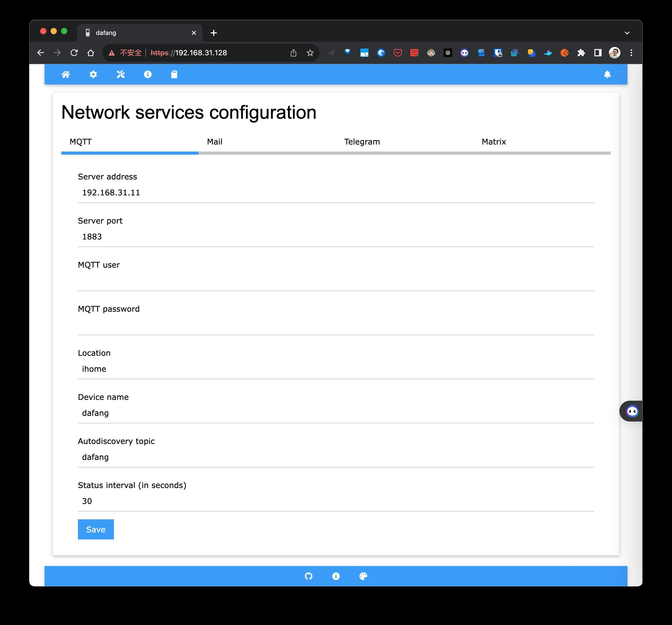Open GitHub icon in footer

(309, 576)
